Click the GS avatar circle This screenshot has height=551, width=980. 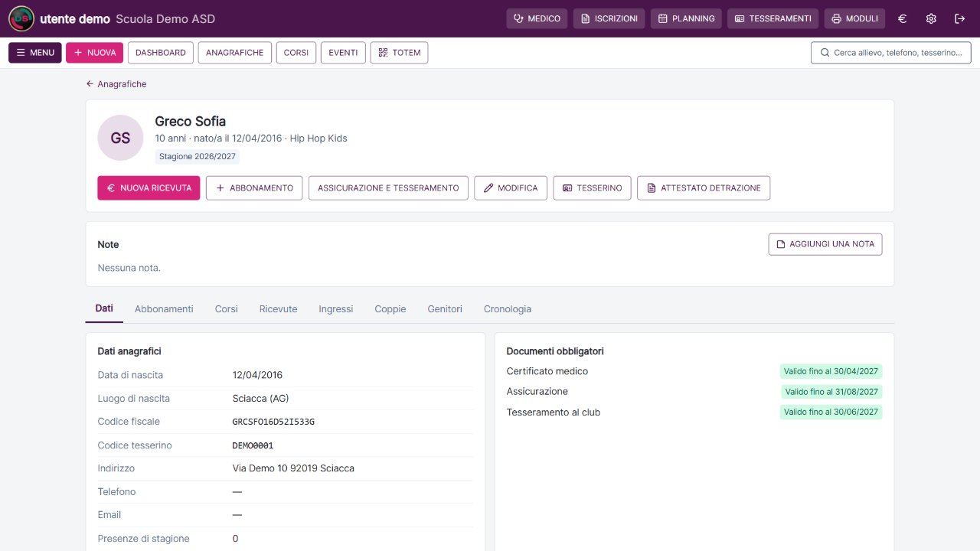click(x=120, y=138)
